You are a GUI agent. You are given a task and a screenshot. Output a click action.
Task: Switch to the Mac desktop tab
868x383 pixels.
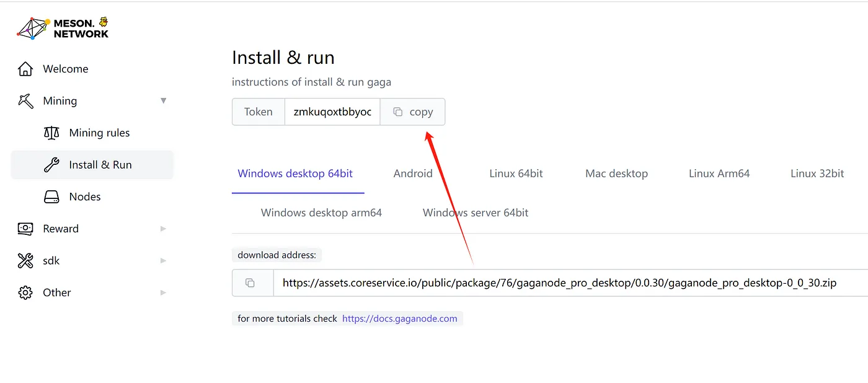[616, 174]
